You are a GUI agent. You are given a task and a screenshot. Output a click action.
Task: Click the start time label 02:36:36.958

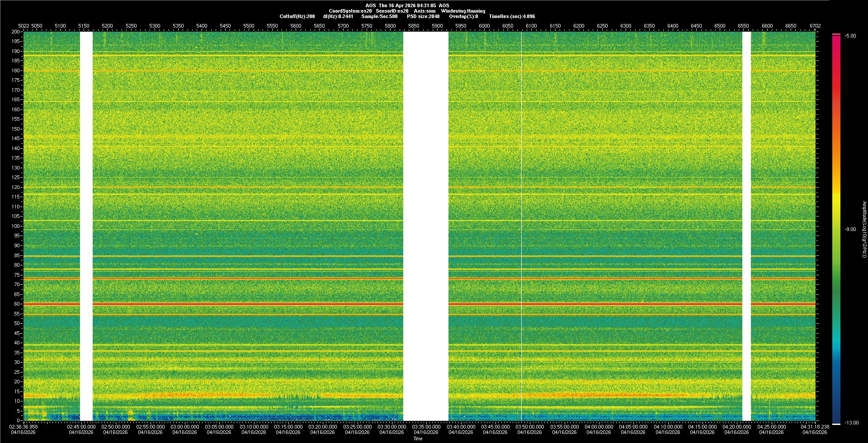pos(24,427)
